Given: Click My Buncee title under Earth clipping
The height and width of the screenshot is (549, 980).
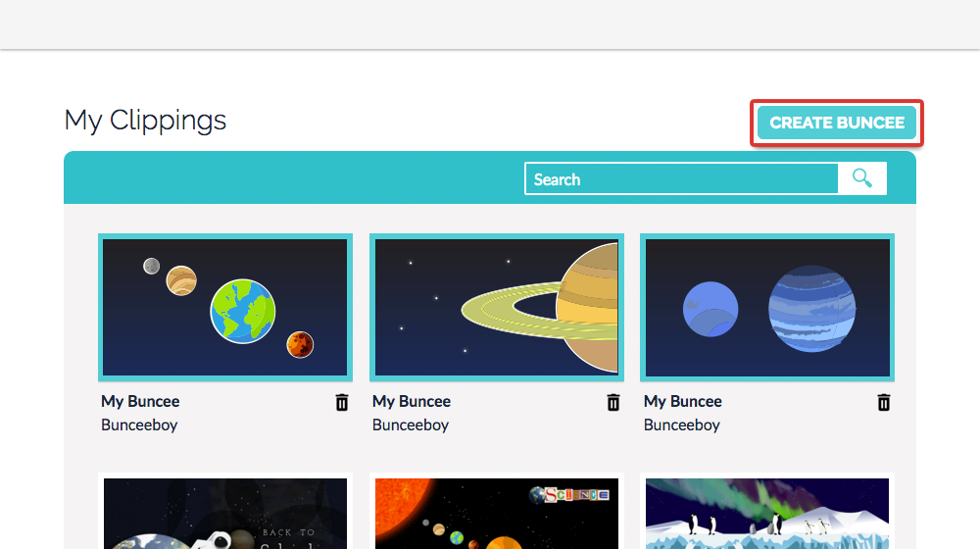Looking at the screenshot, I should 140,401.
